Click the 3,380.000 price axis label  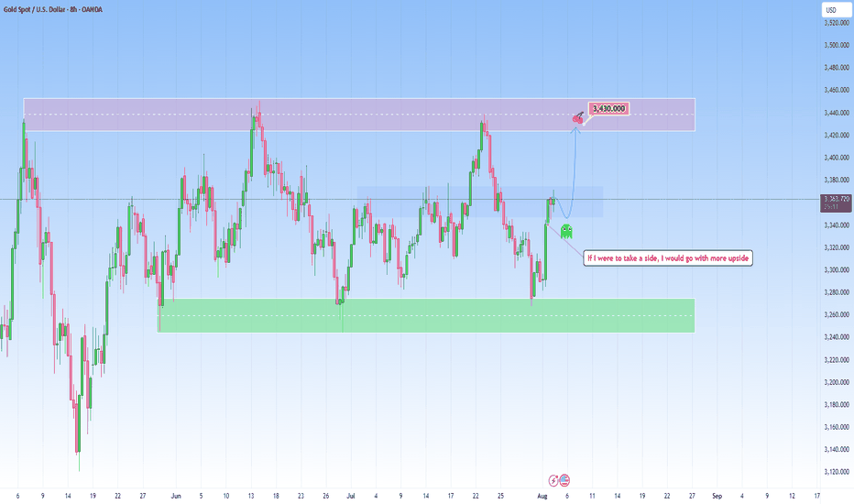click(x=837, y=180)
